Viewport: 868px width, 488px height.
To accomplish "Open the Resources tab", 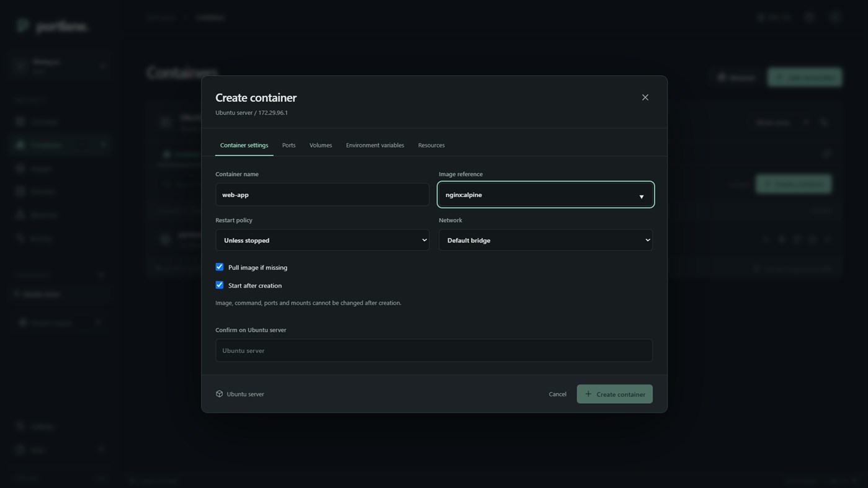I will pos(431,145).
